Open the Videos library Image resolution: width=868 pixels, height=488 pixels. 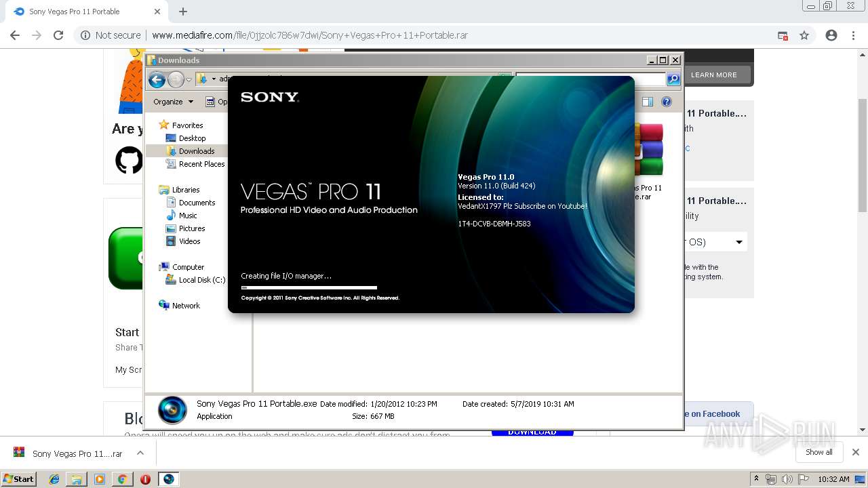coord(189,241)
